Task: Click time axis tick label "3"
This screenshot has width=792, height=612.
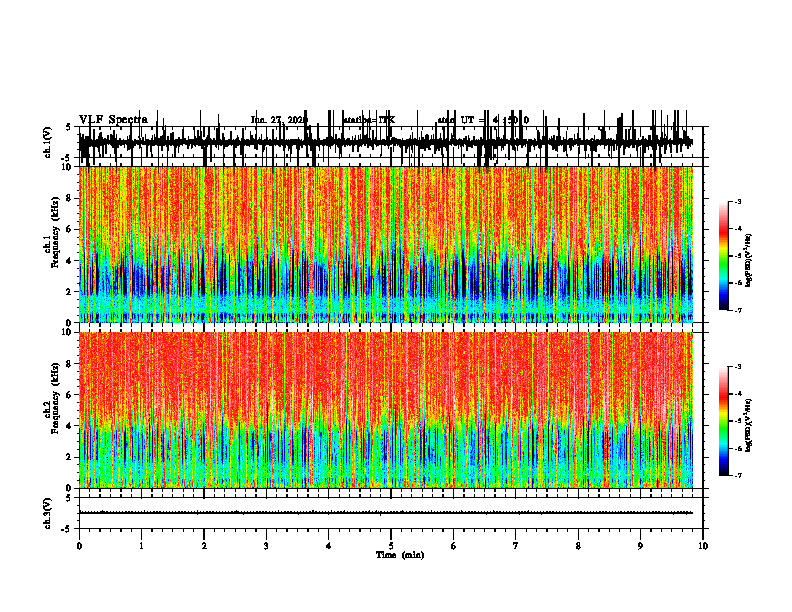Action: pos(266,546)
